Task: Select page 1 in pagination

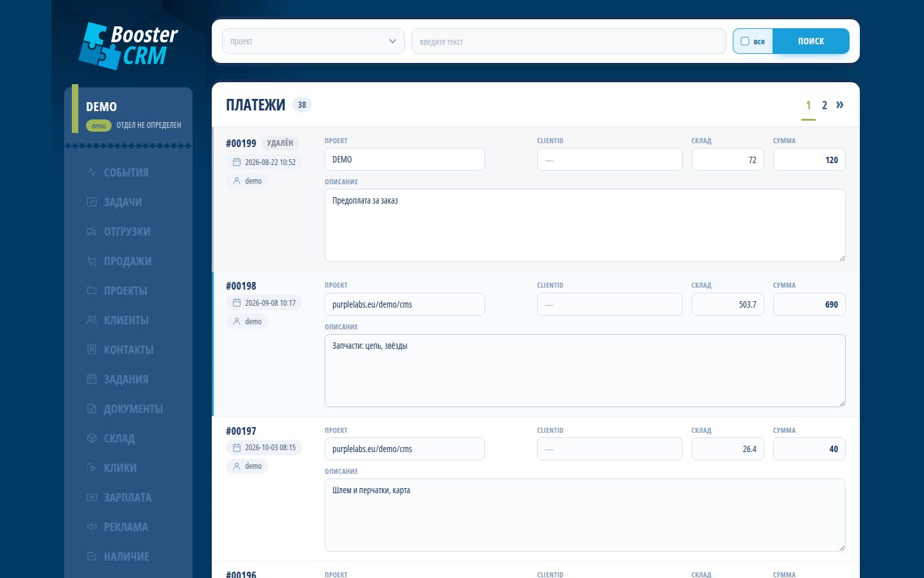Action: click(x=809, y=105)
